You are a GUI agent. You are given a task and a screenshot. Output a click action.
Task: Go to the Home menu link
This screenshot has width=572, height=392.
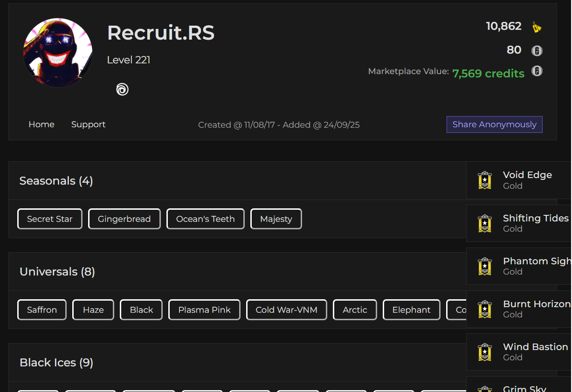click(x=41, y=124)
